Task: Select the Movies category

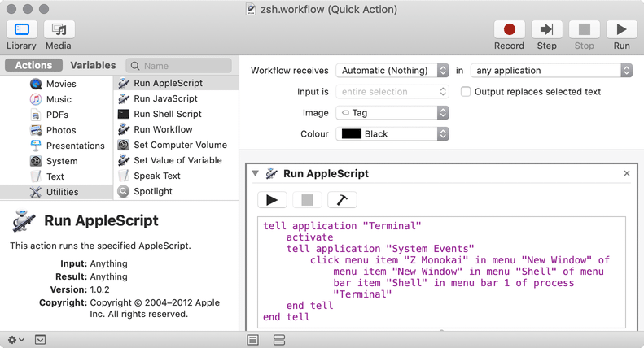Action: click(x=56, y=84)
